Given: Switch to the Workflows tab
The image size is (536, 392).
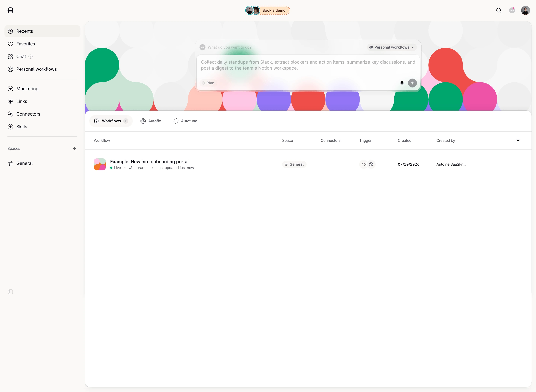Looking at the screenshot, I should (x=111, y=121).
